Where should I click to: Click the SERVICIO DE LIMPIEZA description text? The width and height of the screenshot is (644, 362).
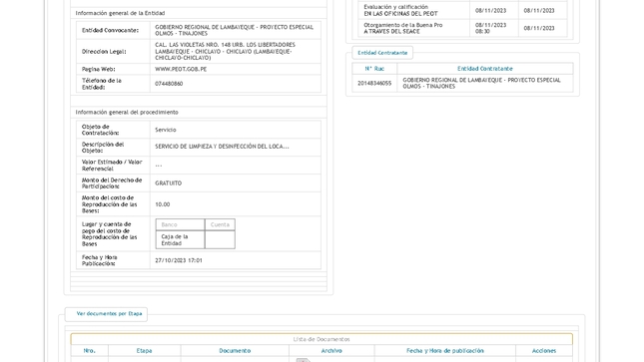[222, 147]
